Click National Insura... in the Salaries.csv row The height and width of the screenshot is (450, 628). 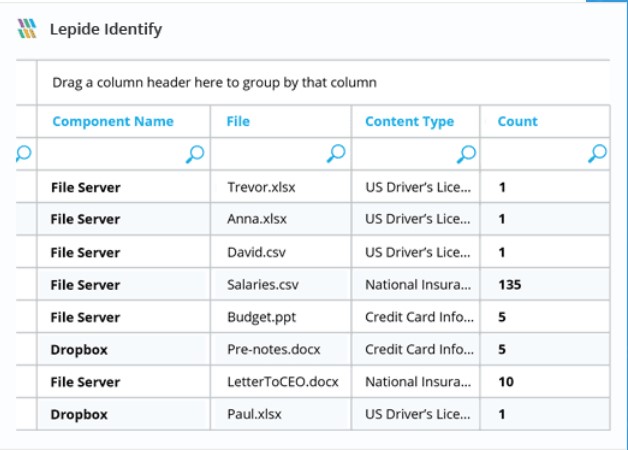[418, 285]
